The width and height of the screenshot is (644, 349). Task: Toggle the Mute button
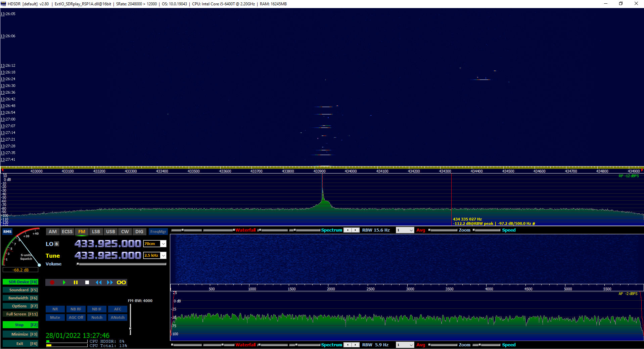coord(55,317)
